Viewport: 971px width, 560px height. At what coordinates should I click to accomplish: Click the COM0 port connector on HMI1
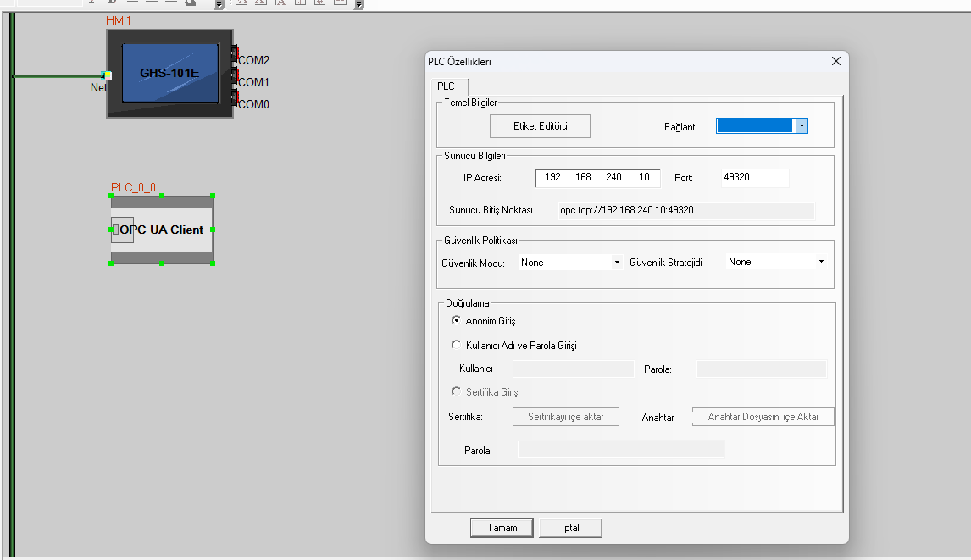[235, 97]
